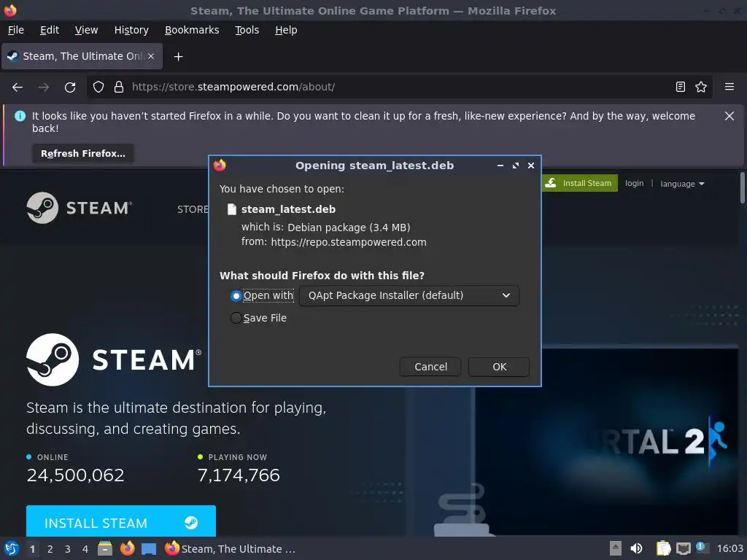Click the Firefox window button in taskbar

coord(230,548)
